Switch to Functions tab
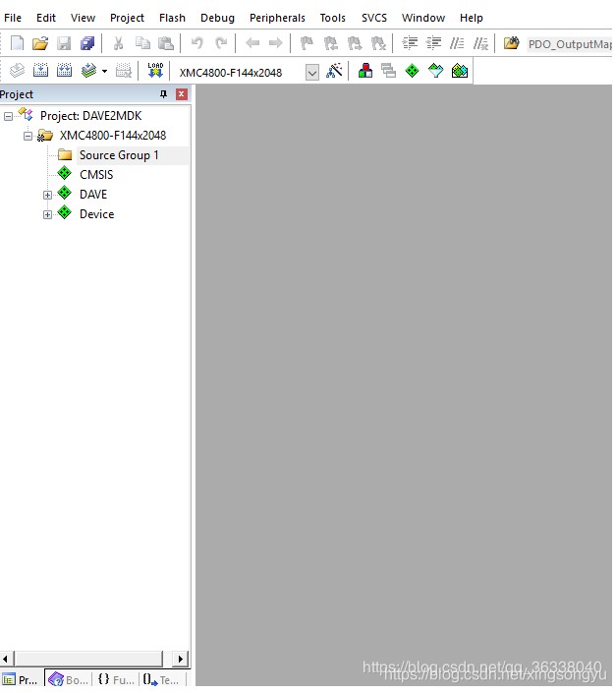This screenshot has height=693, width=616. click(x=116, y=680)
